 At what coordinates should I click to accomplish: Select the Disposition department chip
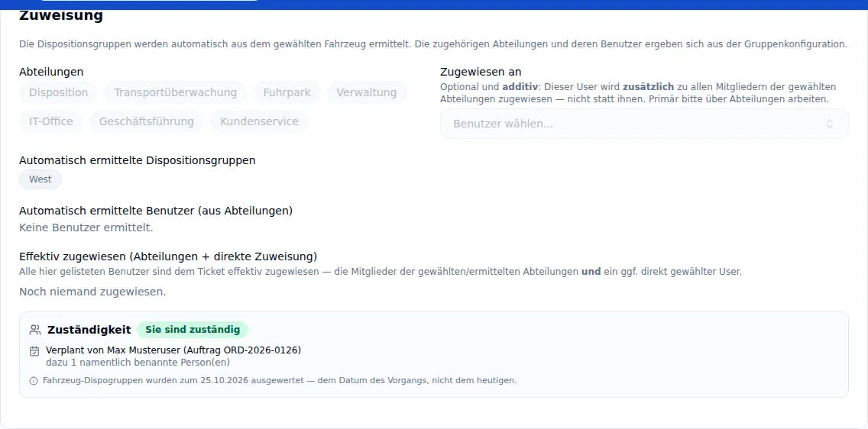[58, 92]
